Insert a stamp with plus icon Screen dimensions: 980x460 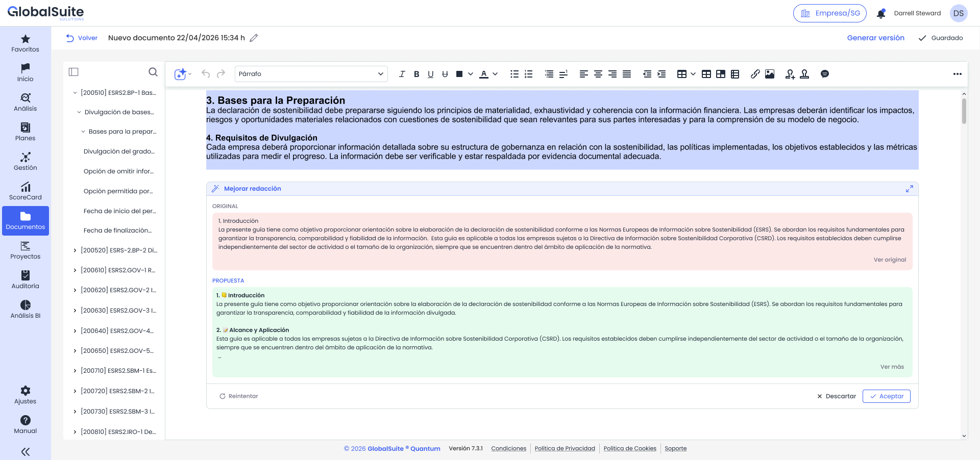[x=790, y=74]
